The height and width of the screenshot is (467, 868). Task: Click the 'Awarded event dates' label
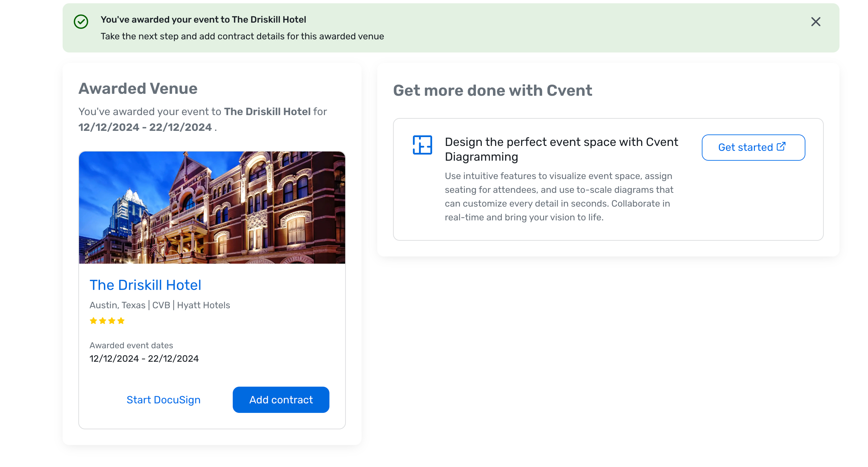(131, 345)
